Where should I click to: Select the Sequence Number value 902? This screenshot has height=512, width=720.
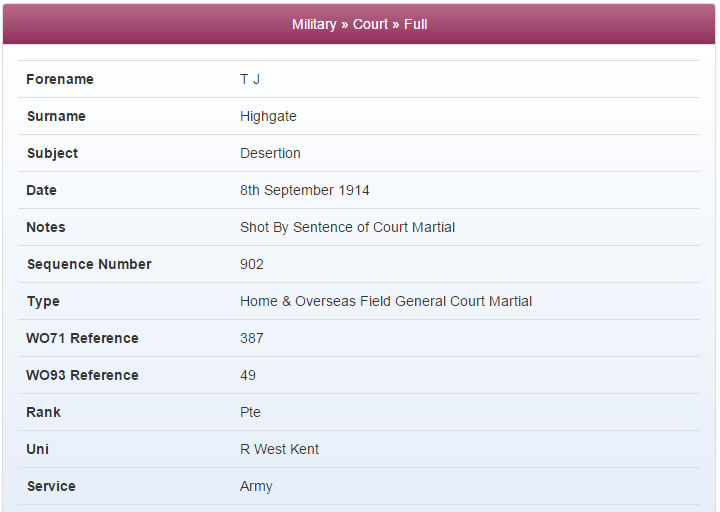[252, 264]
